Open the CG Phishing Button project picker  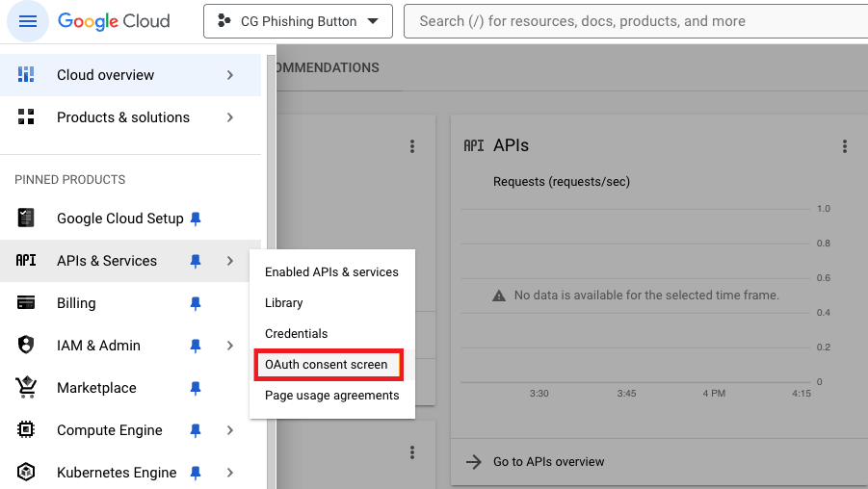pos(298,21)
